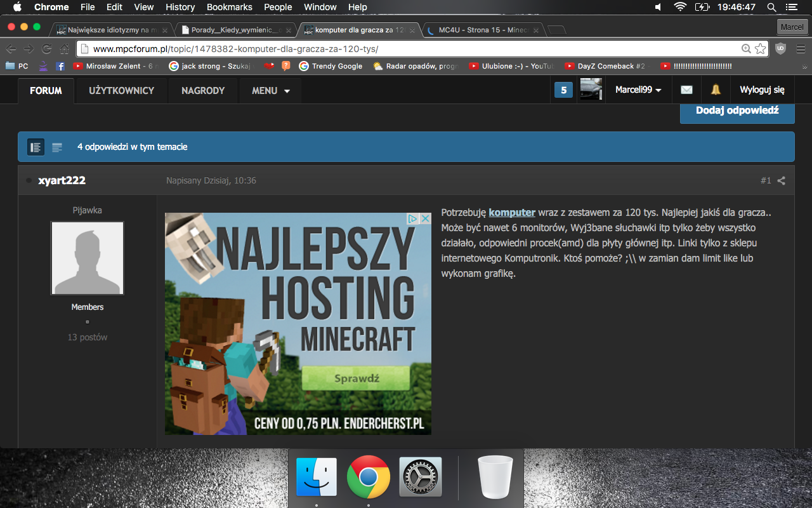Select the UŻYTKOWNICY navigation tab
The height and width of the screenshot is (508, 812).
[121, 91]
